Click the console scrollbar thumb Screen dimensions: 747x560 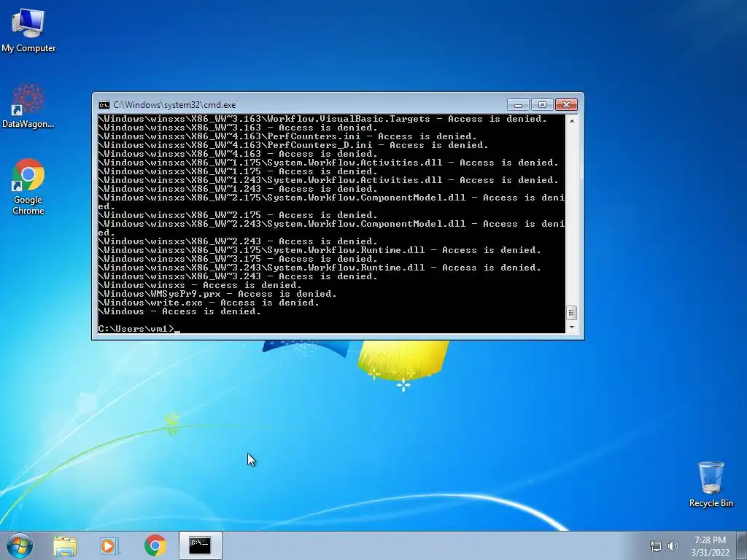tap(572, 313)
